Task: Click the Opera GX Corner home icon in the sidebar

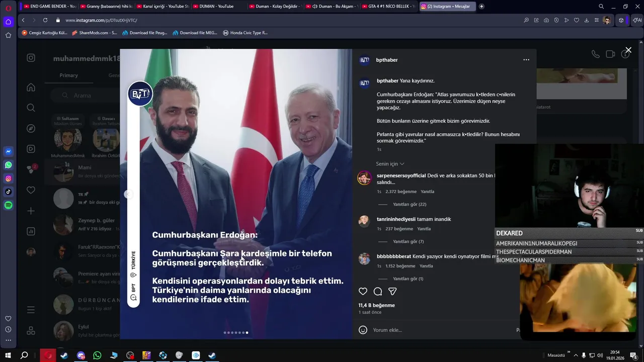Action: [x=9, y=22]
